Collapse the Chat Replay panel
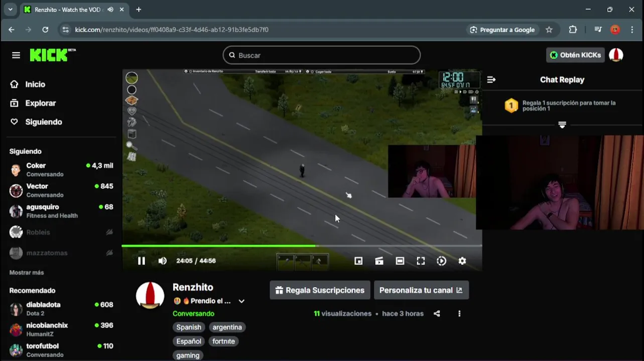The width and height of the screenshot is (644, 361). pyautogui.click(x=491, y=80)
